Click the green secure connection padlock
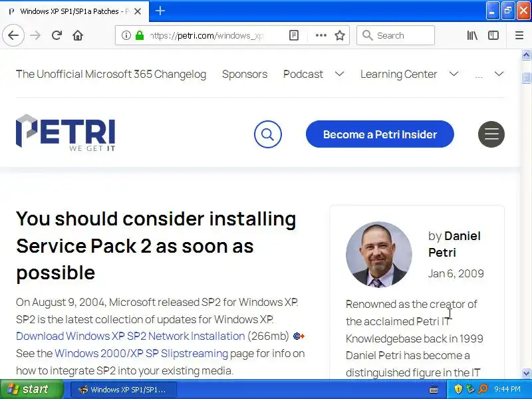This screenshot has width=532, height=399. tap(140, 35)
